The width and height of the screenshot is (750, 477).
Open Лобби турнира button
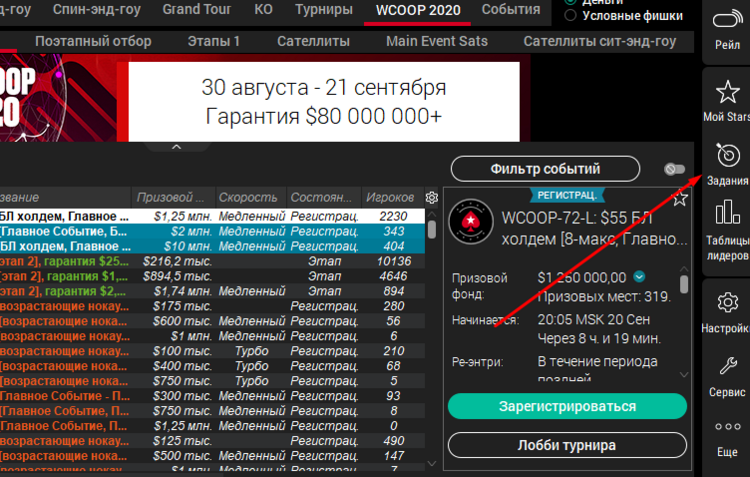point(567,445)
